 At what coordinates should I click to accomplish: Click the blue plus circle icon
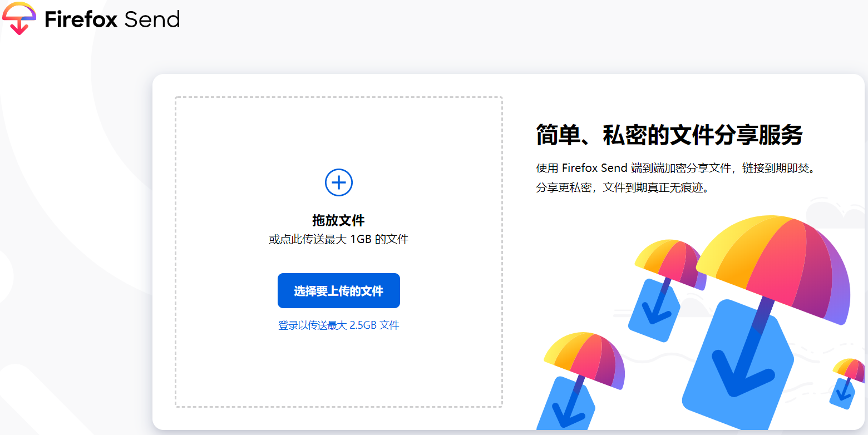coord(339,182)
